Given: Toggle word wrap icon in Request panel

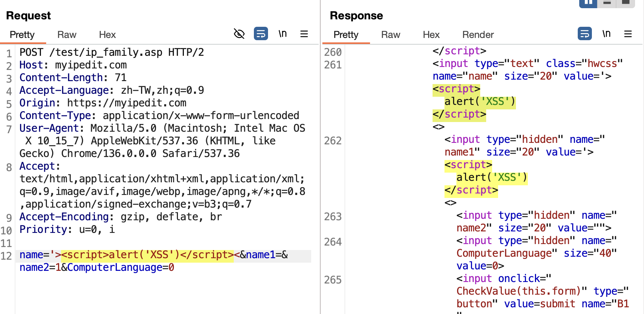Looking at the screenshot, I should [x=261, y=34].
